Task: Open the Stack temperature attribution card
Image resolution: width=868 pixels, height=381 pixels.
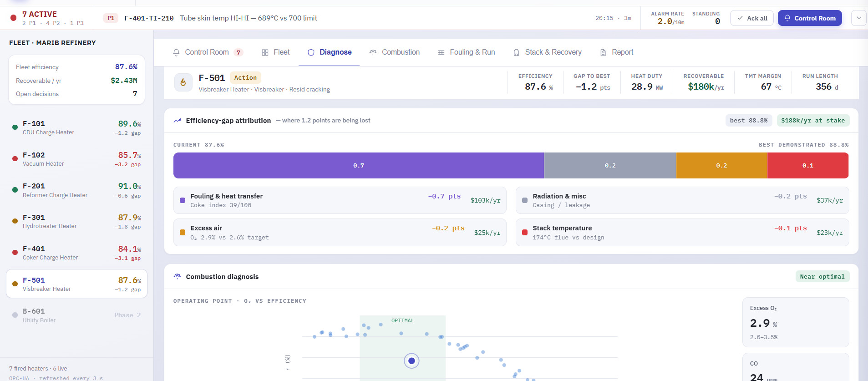Action: 682,232
